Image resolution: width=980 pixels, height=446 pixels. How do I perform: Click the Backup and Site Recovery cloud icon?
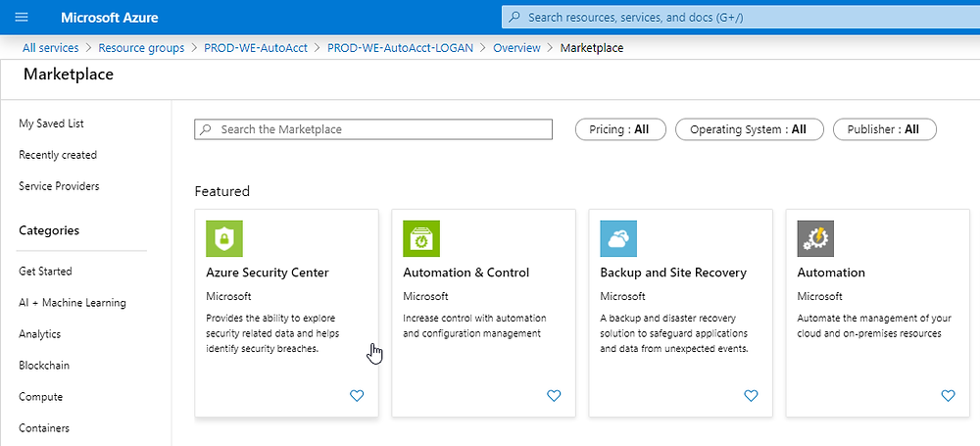coord(618,238)
